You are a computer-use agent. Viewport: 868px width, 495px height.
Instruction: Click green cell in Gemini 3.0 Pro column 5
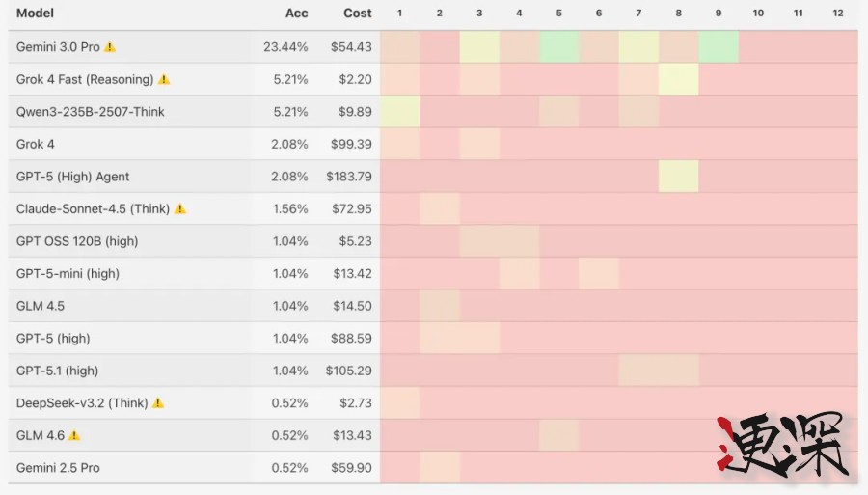tap(558, 46)
